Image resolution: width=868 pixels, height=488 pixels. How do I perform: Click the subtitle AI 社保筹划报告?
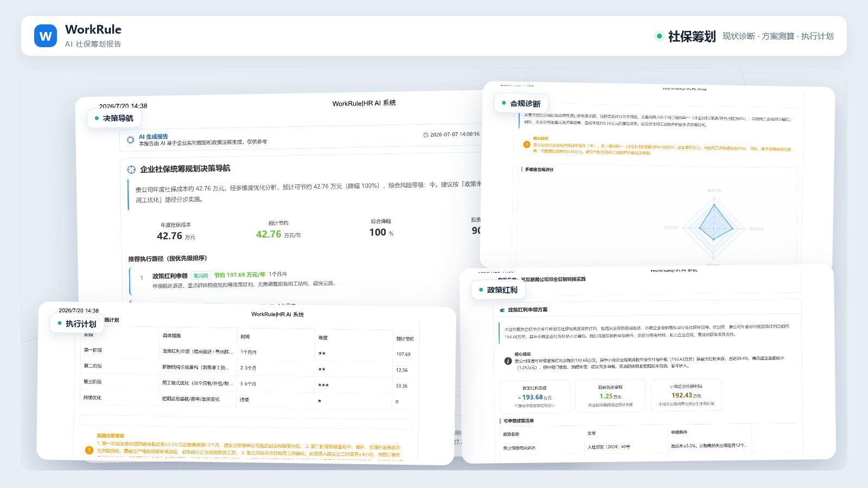pyautogui.click(x=93, y=44)
